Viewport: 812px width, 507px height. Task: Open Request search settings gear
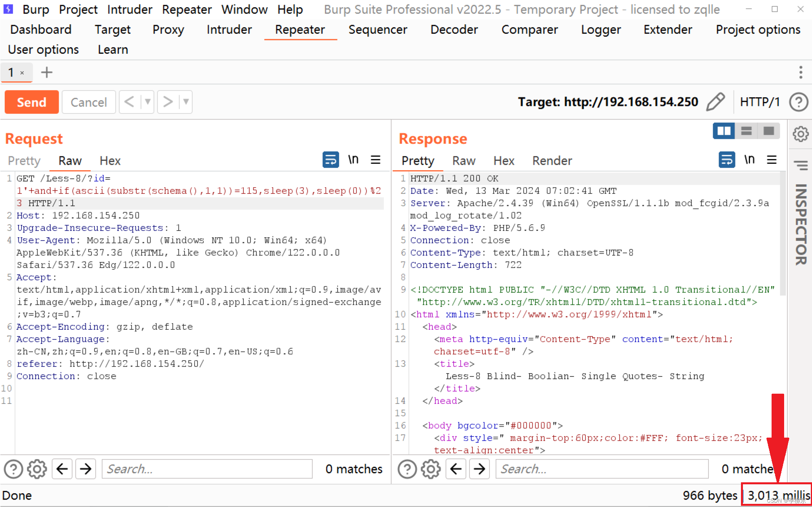[37, 469]
